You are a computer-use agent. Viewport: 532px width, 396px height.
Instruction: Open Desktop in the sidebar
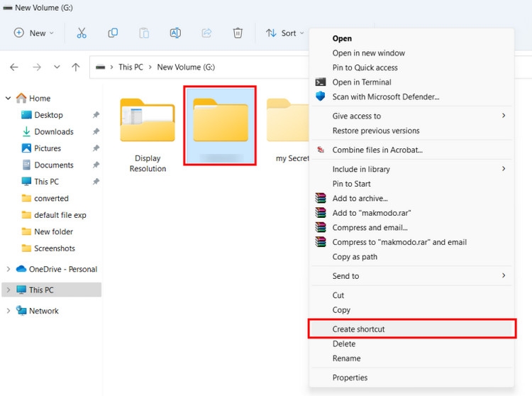(42, 115)
